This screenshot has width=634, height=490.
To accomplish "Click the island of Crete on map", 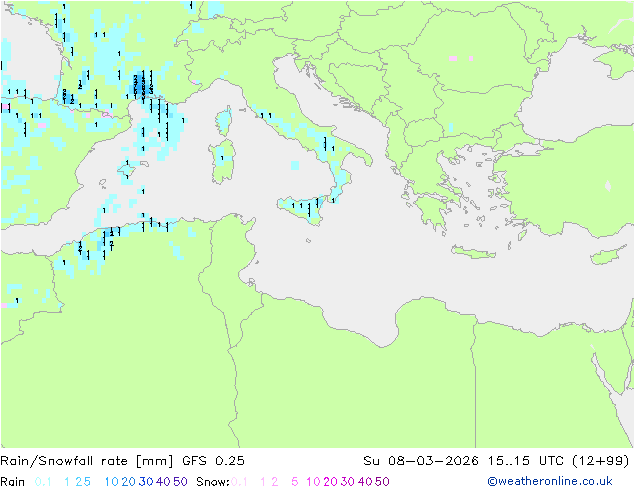I will [473, 252].
